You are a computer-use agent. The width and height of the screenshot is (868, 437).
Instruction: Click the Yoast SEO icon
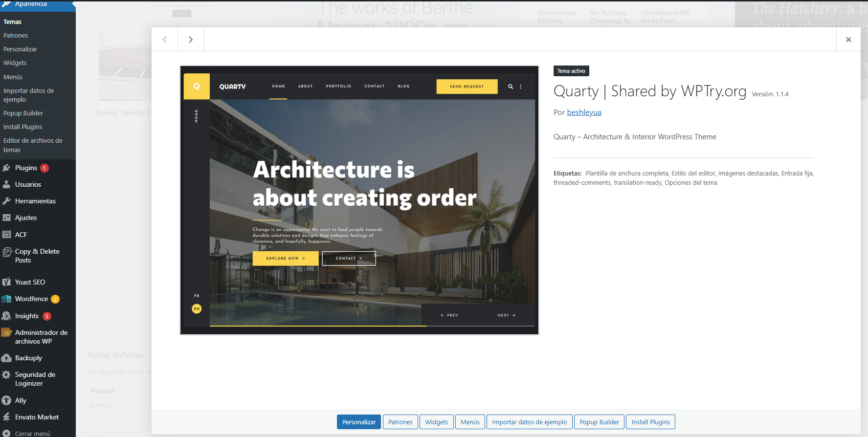pos(6,282)
